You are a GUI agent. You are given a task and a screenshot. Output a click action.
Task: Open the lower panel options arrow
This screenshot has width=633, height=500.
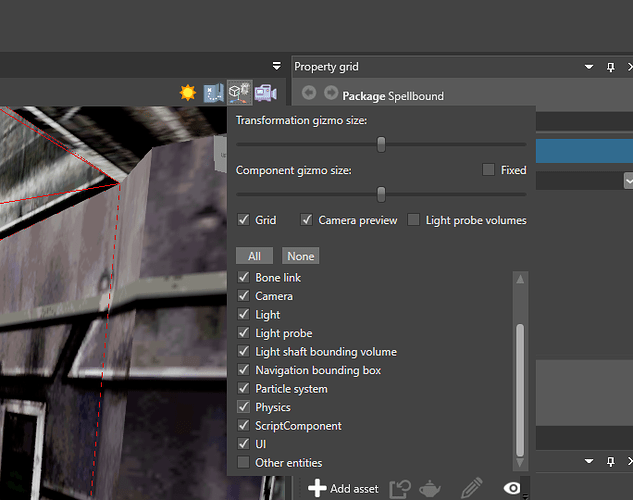coord(589,461)
